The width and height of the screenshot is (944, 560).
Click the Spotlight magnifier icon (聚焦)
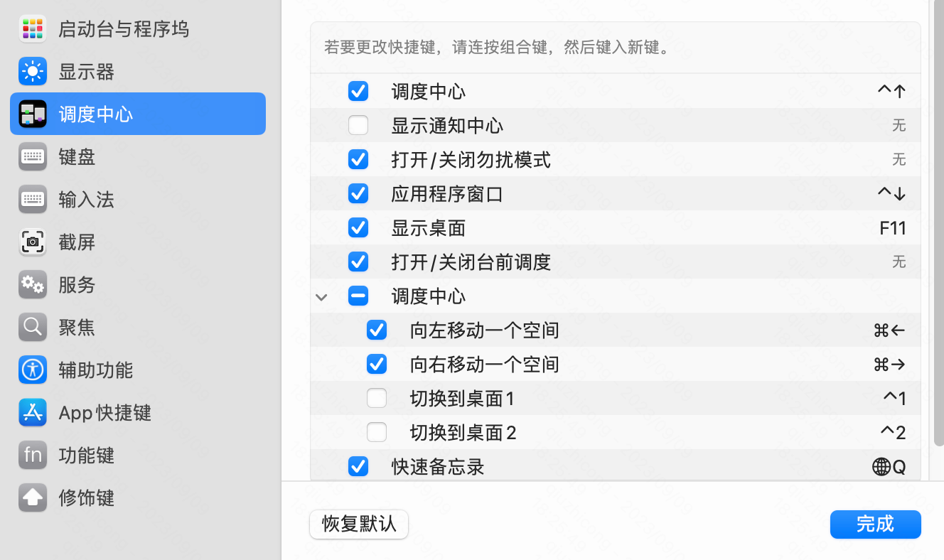(33, 327)
